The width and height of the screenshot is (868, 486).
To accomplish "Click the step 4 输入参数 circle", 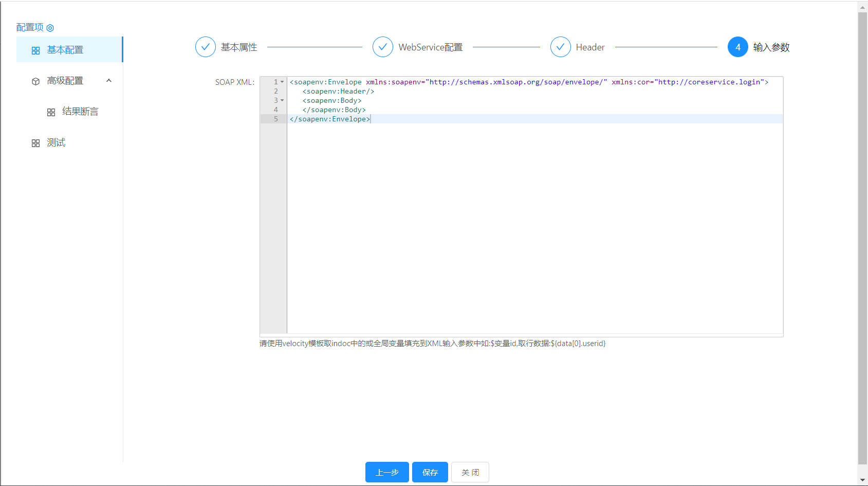I will click(x=737, y=47).
